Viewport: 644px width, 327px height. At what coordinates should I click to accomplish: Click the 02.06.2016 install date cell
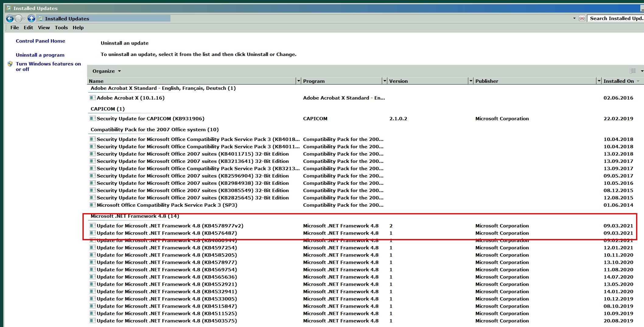[618, 98]
